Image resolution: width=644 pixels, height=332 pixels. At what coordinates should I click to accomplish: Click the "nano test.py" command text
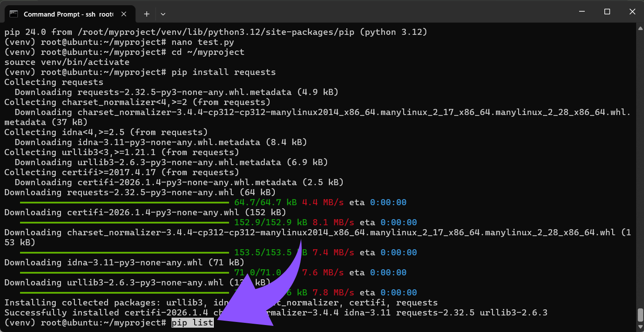pos(202,42)
